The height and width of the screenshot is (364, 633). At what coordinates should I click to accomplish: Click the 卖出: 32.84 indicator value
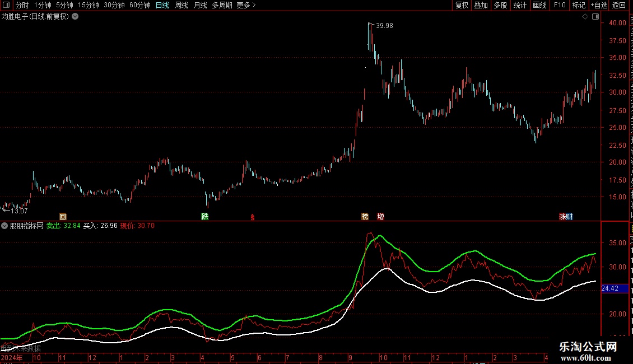click(x=63, y=226)
